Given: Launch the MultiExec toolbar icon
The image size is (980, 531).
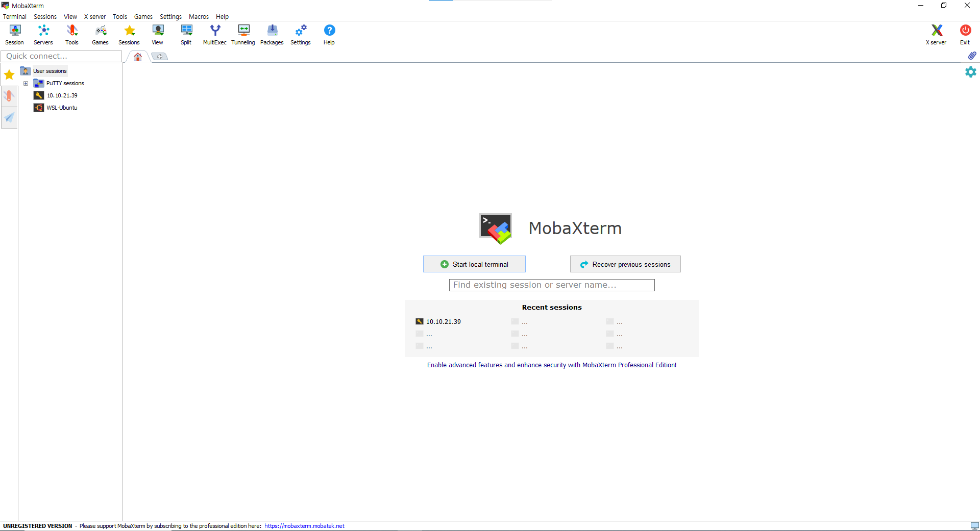Looking at the screenshot, I should pos(215,35).
